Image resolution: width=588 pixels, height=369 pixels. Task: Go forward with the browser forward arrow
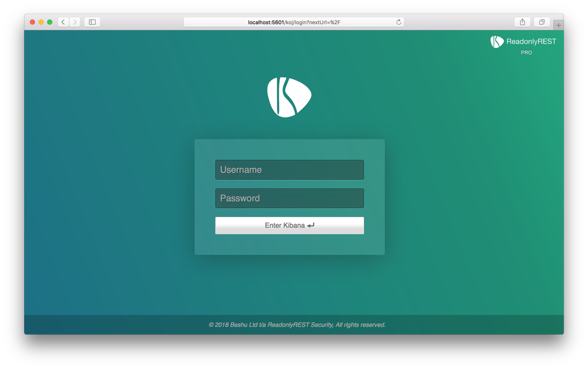[x=74, y=22]
